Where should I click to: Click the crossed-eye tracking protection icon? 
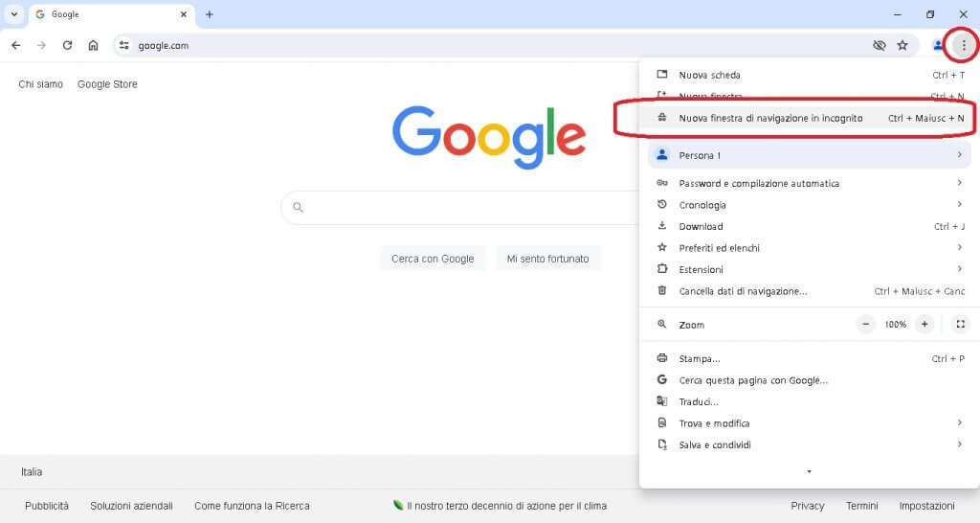click(x=879, y=45)
